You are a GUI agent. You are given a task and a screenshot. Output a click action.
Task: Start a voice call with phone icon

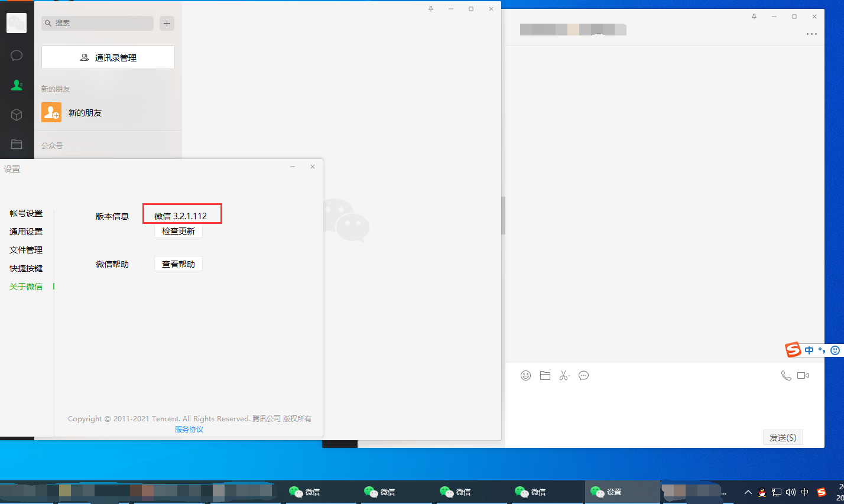point(786,375)
